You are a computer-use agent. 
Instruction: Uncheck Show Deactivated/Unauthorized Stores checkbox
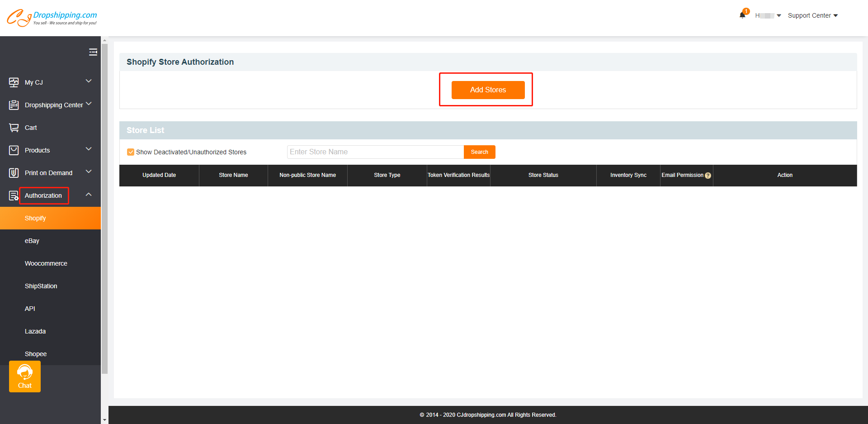(x=131, y=152)
